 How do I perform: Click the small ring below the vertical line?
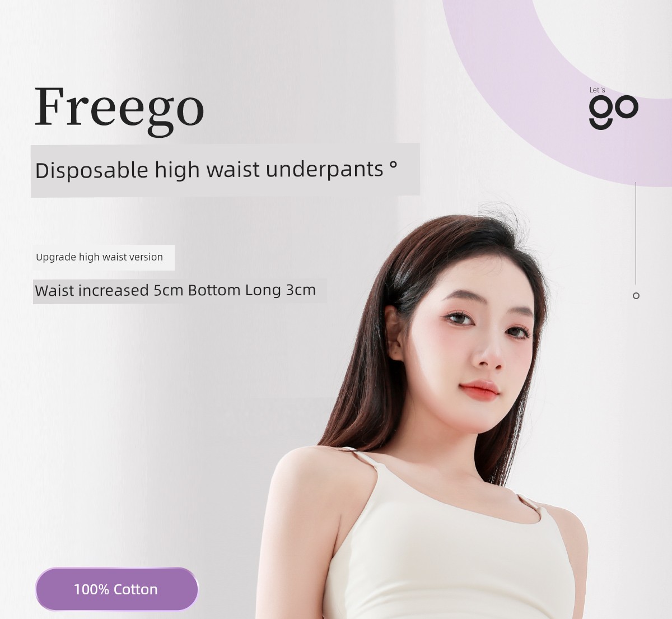tap(636, 296)
